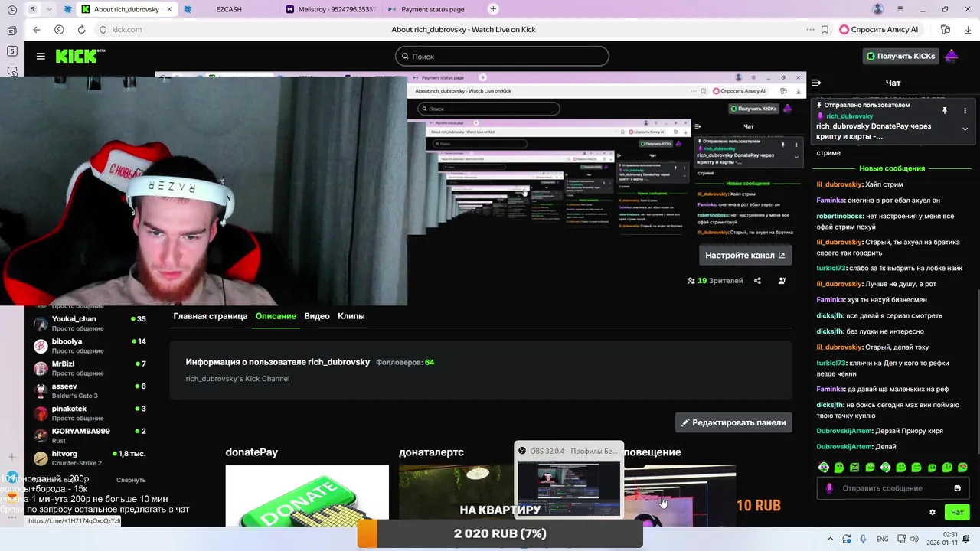The height and width of the screenshot is (551, 980).
Task: Click the user icon next to share
Action: click(782, 281)
